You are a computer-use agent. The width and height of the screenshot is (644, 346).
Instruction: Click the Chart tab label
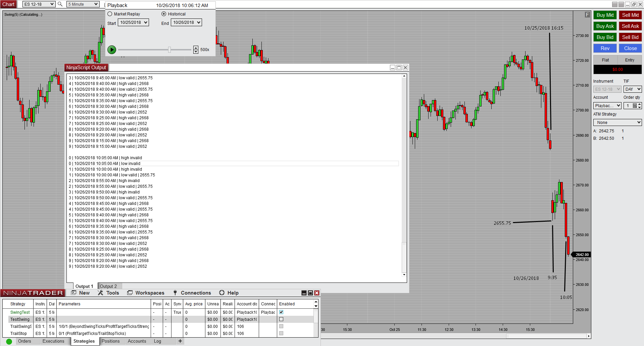[8, 4]
